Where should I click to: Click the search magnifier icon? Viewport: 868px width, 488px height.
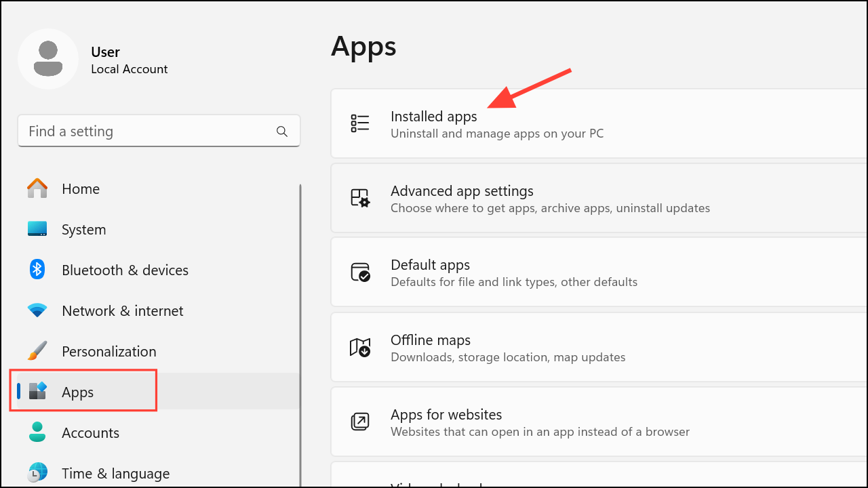coord(282,131)
